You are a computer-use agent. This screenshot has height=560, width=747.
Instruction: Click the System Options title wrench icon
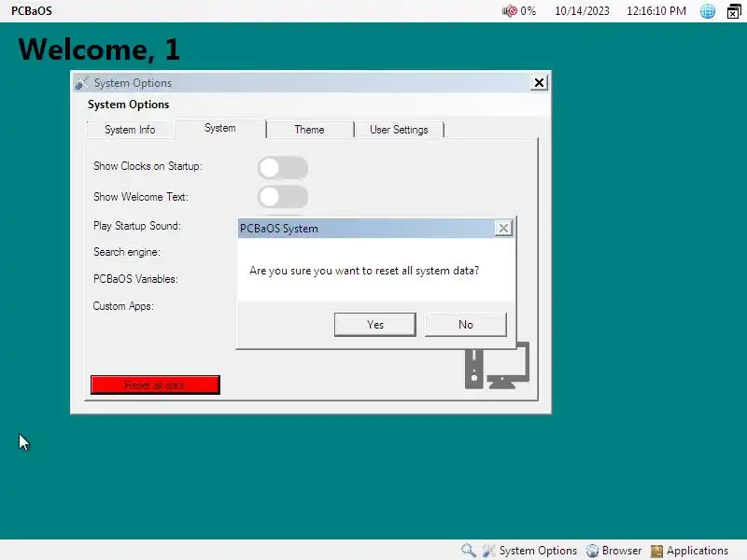(x=82, y=83)
